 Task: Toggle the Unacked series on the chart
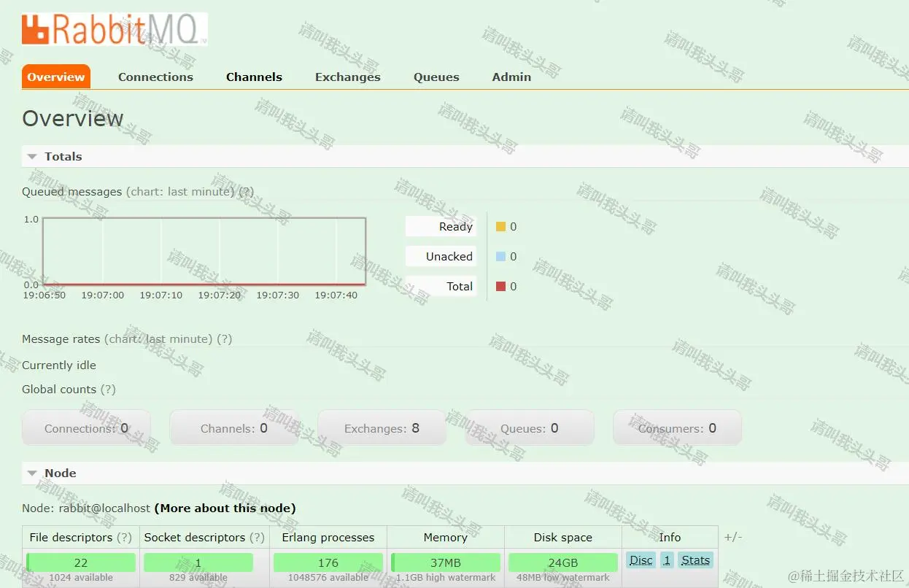[x=441, y=256]
